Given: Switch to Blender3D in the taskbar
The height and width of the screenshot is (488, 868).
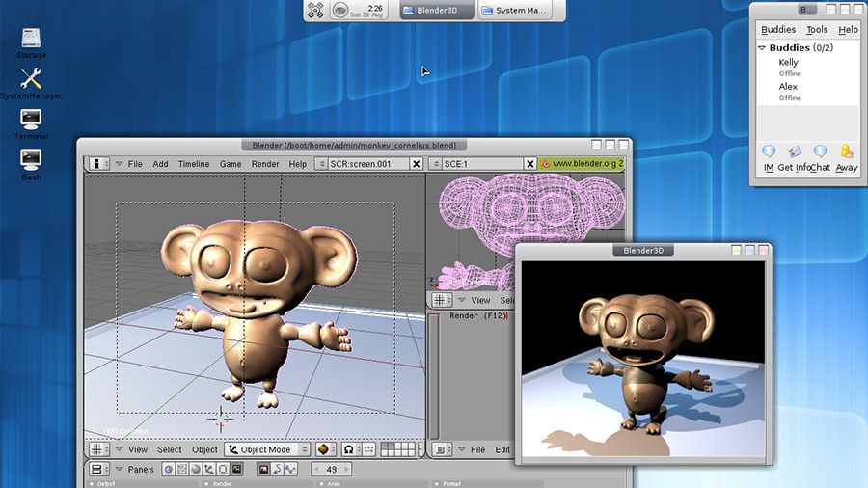Looking at the screenshot, I should point(437,11).
